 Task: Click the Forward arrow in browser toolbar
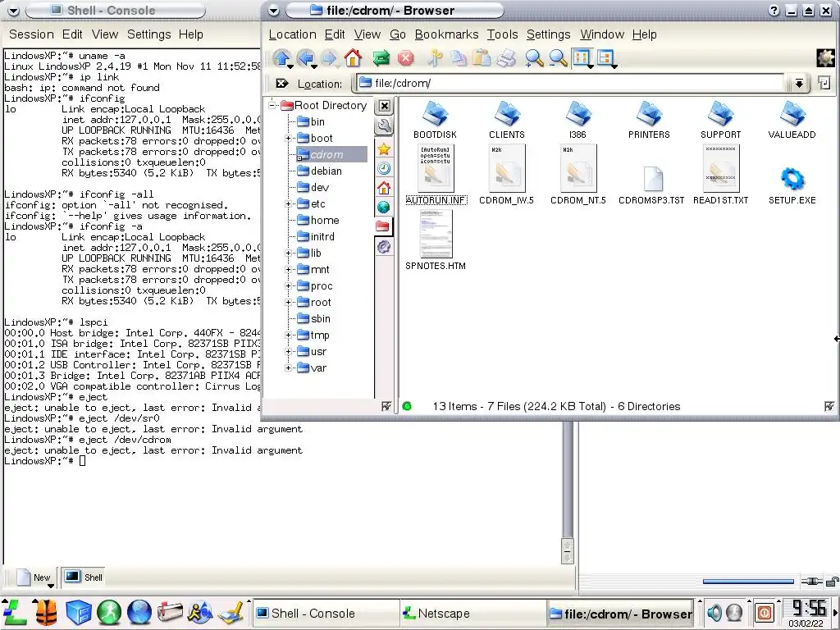pos(329,58)
